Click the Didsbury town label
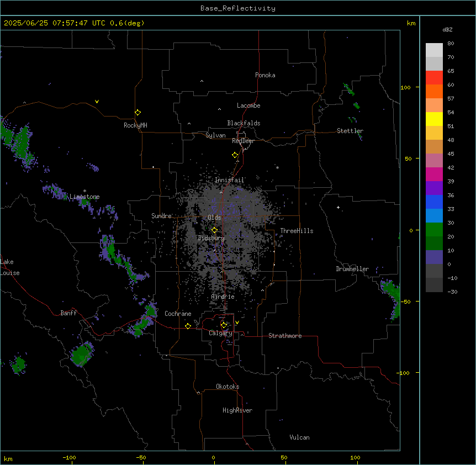The height and width of the screenshot is (465, 476). pyautogui.click(x=211, y=238)
